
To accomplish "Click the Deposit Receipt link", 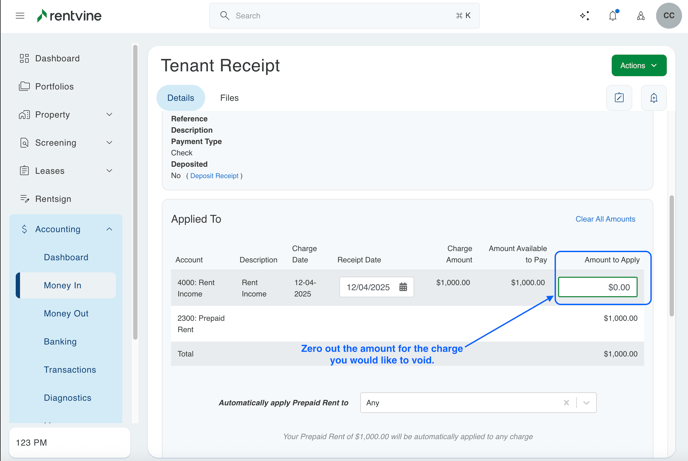I will [x=214, y=176].
